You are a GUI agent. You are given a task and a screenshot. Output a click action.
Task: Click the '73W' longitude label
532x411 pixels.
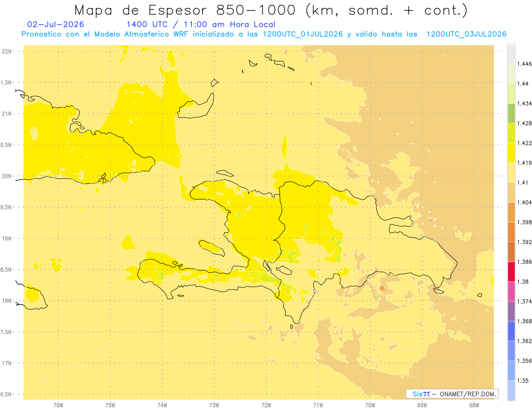point(214,405)
